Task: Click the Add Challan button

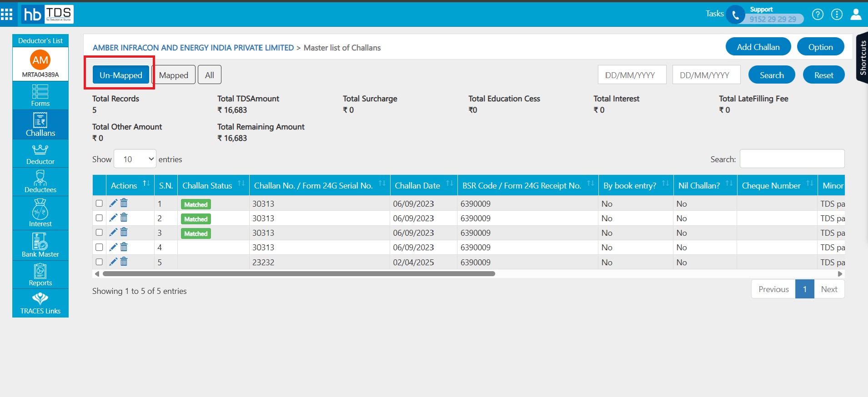Action: click(x=758, y=47)
